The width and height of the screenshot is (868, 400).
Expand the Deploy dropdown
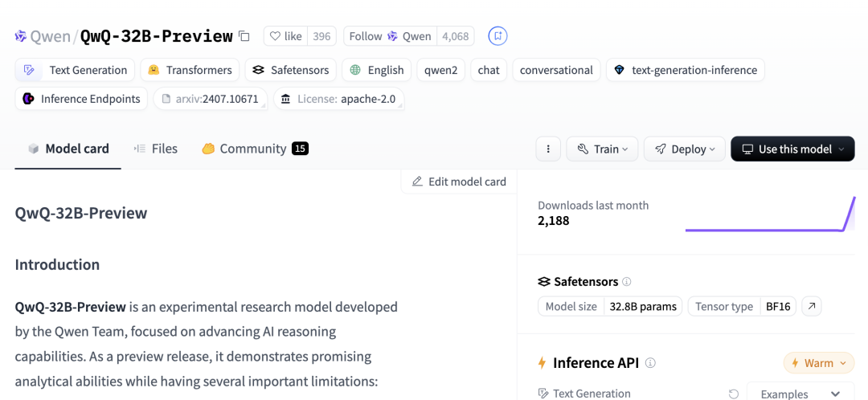click(x=684, y=149)
